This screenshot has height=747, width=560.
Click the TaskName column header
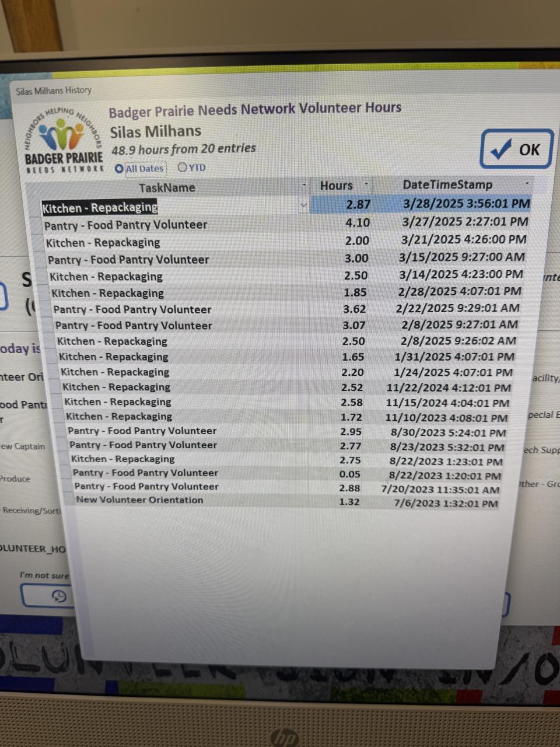click(x=167, y=187)
